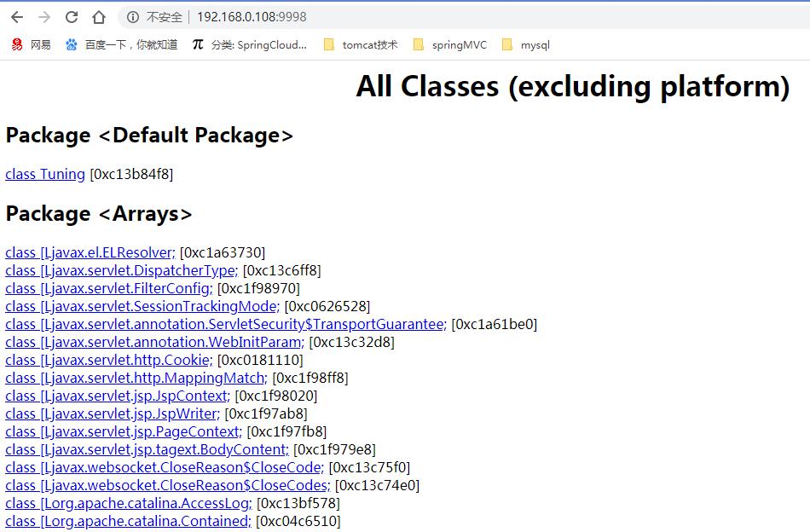Screen dimensions: 810x532
Task: Open class [Lorg.apache.catalina.Contained; link
Action: (128, 522)
